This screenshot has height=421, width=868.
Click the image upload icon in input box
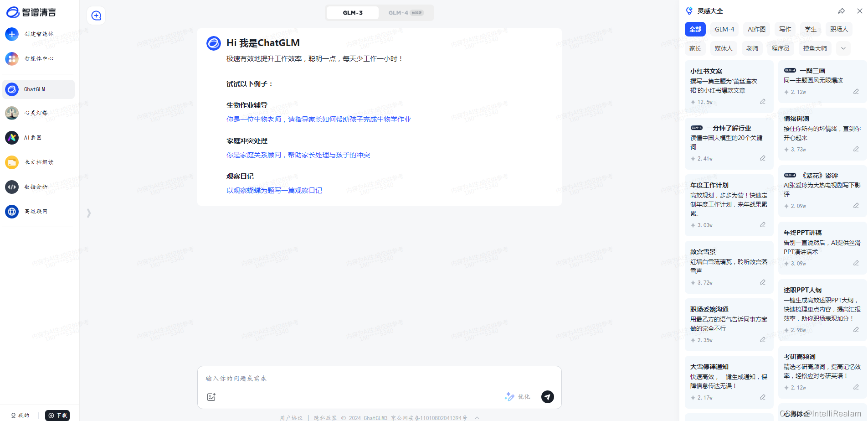(x=211, y=397)
